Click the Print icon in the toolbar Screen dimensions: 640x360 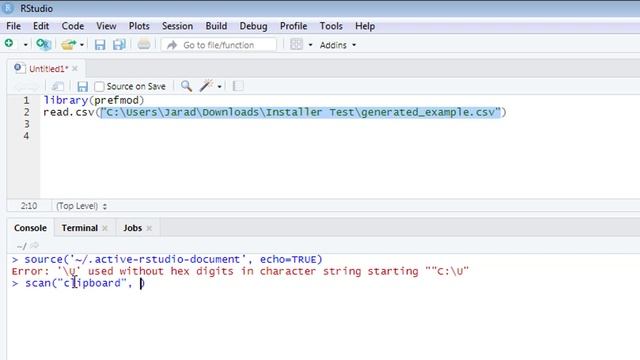144,44
